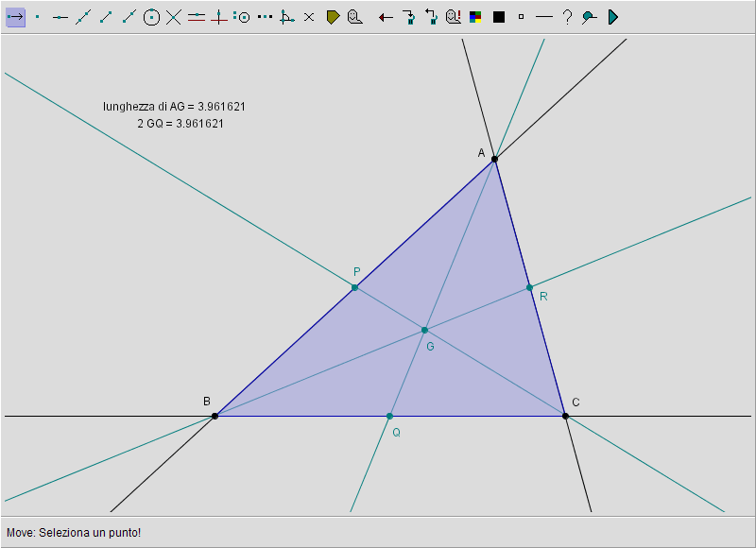
Task: Select the filled Polygon tool
Action: coord(333,17)
